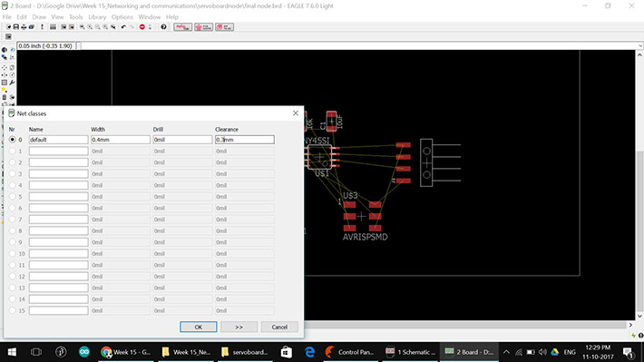This screenshot has width=644, height=362.
Task: Open the CAM processor icon
Action: coord(32,26)
